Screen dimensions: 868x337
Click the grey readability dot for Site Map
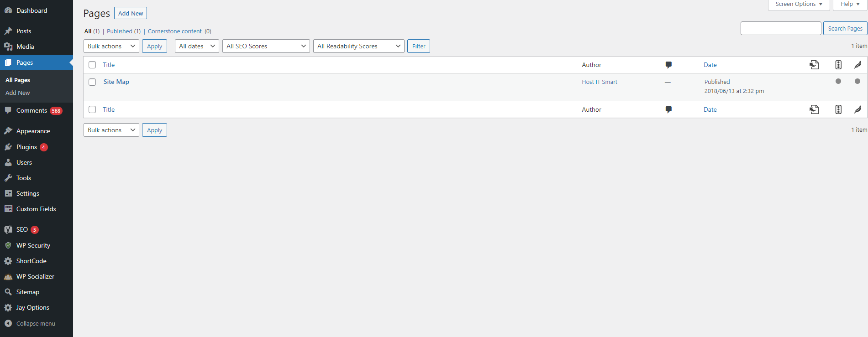coord(857,81)
